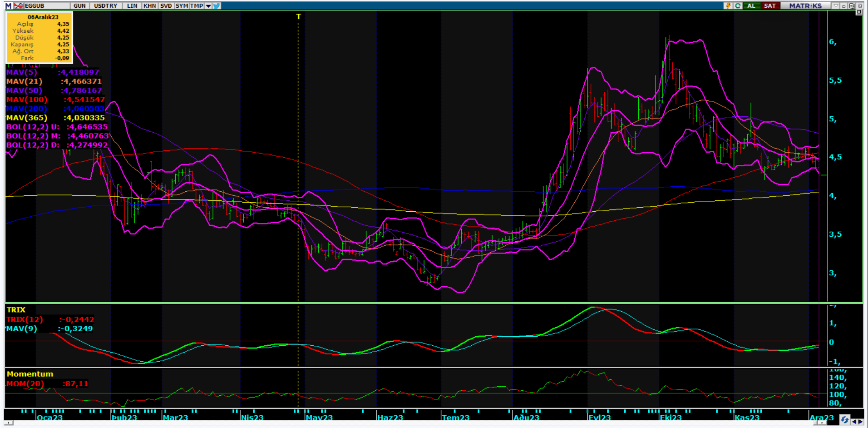Click the Haz23 date axis label

point(390,418)
